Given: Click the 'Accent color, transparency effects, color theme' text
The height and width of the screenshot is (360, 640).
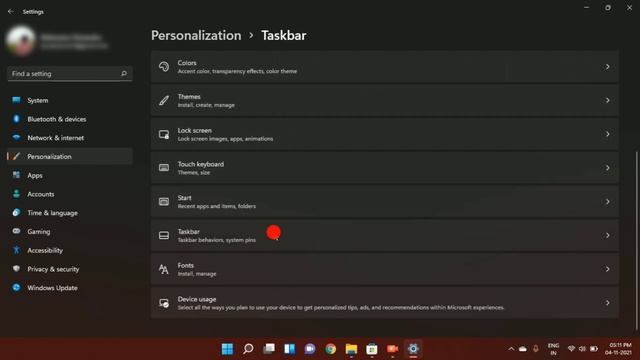Looking at the screenshot, I should point(237,71).
